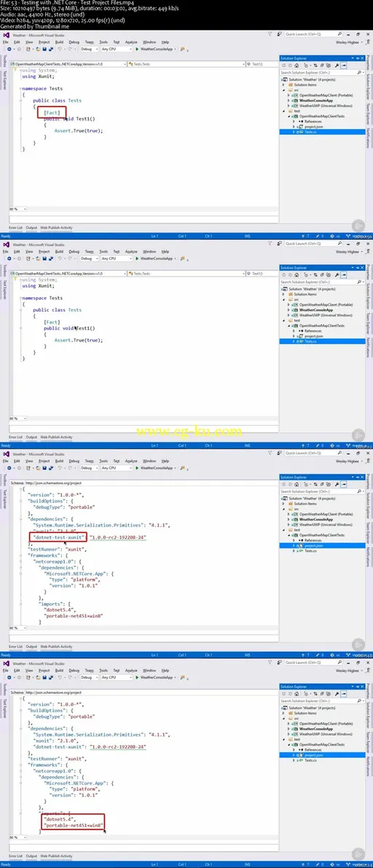Screen dimensions: 373x868
Task: Expand the References node in the third frame
Action: (x=294, y=540)
